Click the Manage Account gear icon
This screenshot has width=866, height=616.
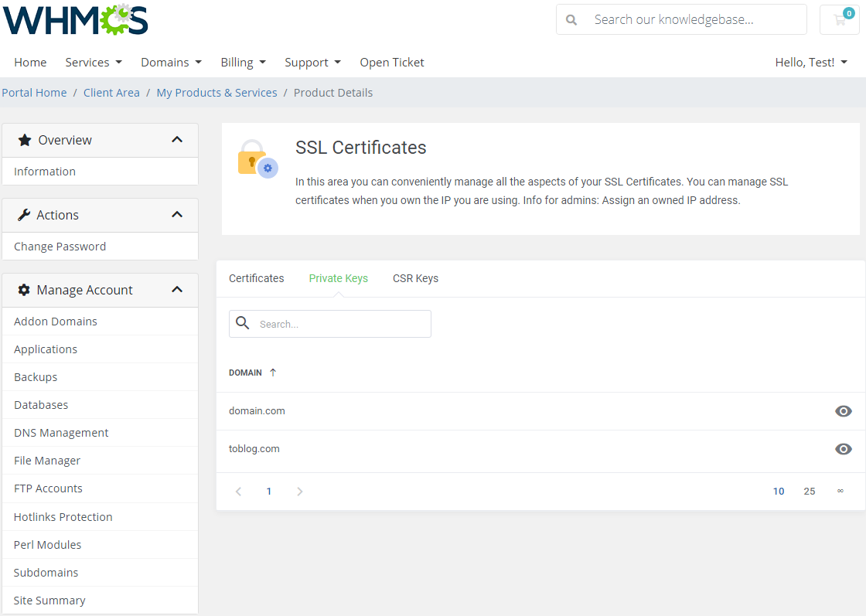coord(24,291)
